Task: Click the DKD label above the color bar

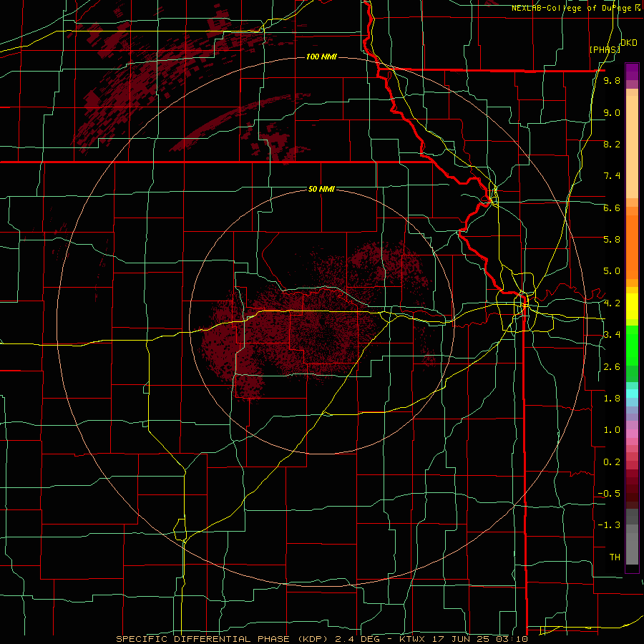Action: tap(629, 43)
